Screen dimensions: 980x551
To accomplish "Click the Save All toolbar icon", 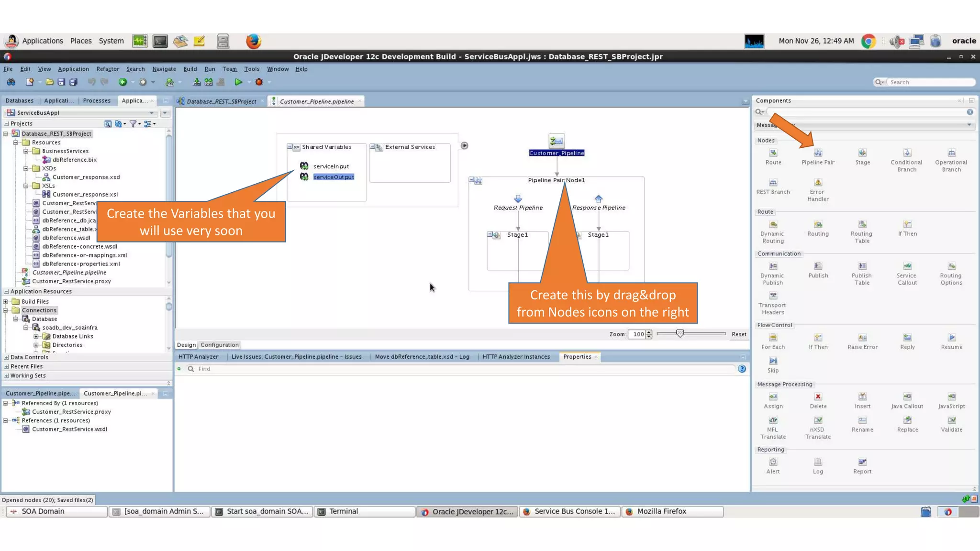I will pos(73,82).
